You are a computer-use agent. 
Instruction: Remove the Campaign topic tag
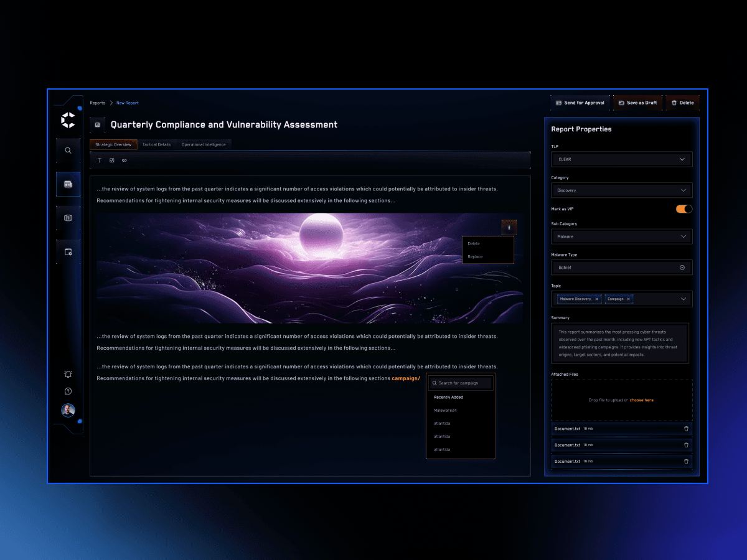click(628, 299)
